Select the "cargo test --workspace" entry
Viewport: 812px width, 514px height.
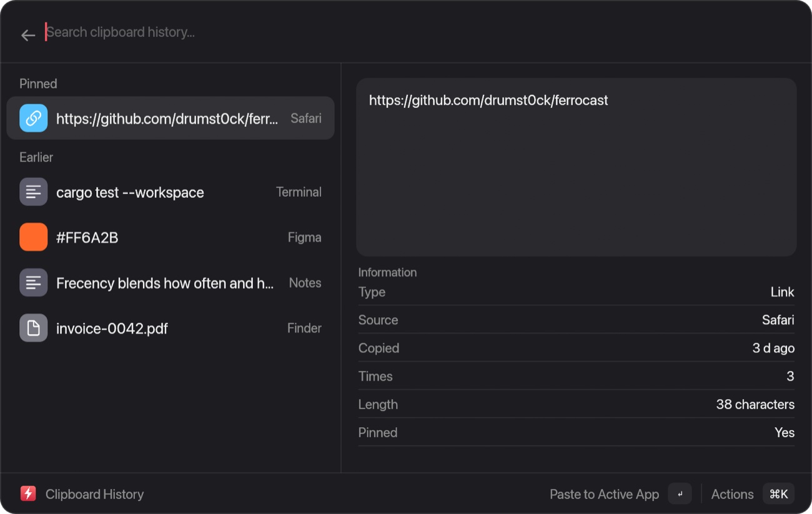(130, 192)
